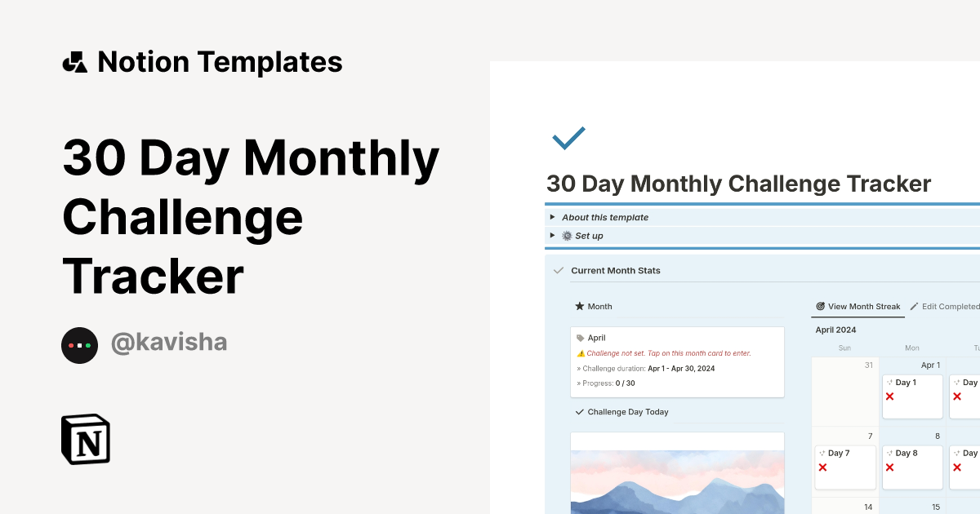Viewport: 980px width, 514px height.
Task: Click the large blue checkmark page icon
Action: pos(568,138)
